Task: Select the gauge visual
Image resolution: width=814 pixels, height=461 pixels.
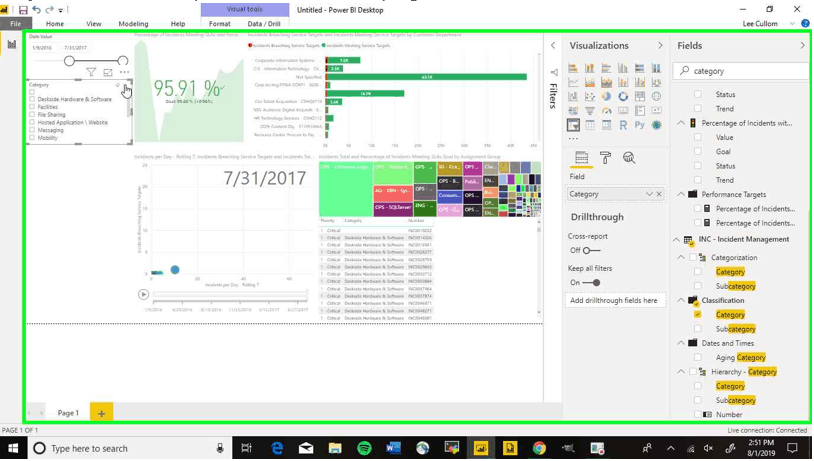Action: pos(606,111)
